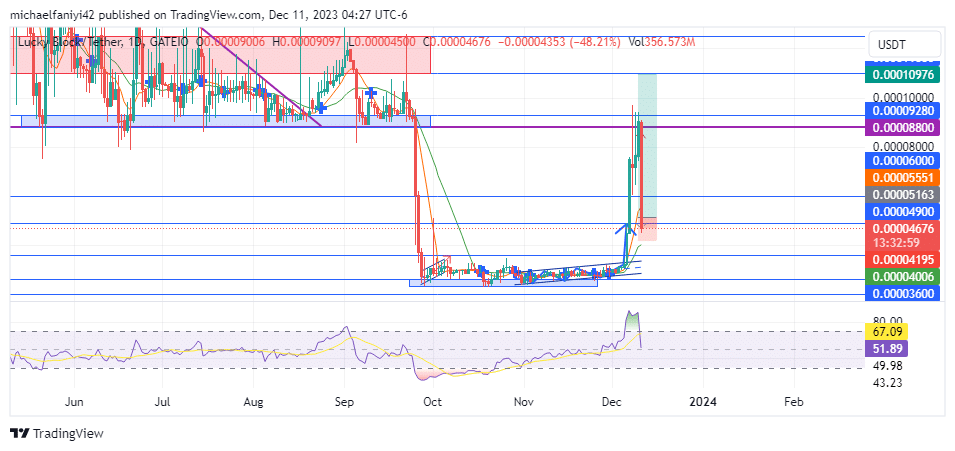The image size is (955, 451).
Task: Select the 0.00003600 price label
Action: click(x=903, y=293)
